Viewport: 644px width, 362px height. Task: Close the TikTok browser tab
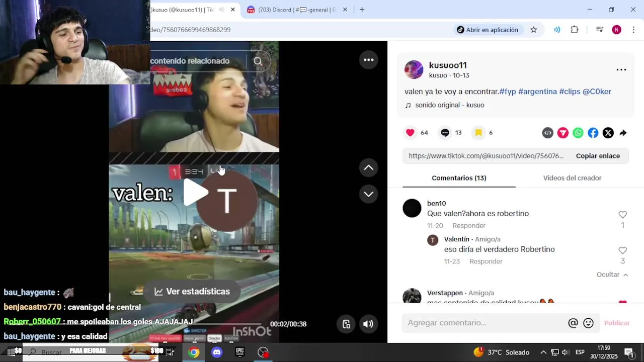tap(233, 10)
